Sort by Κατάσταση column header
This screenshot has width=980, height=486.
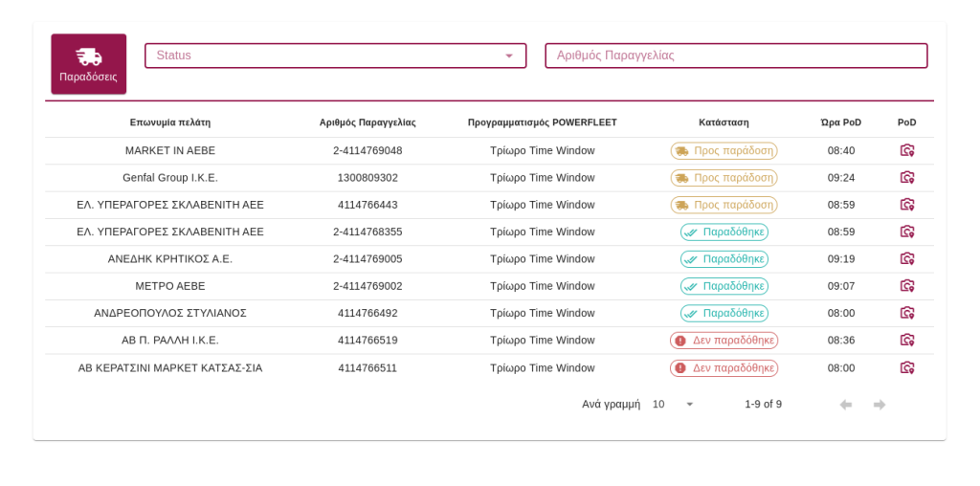724,122
